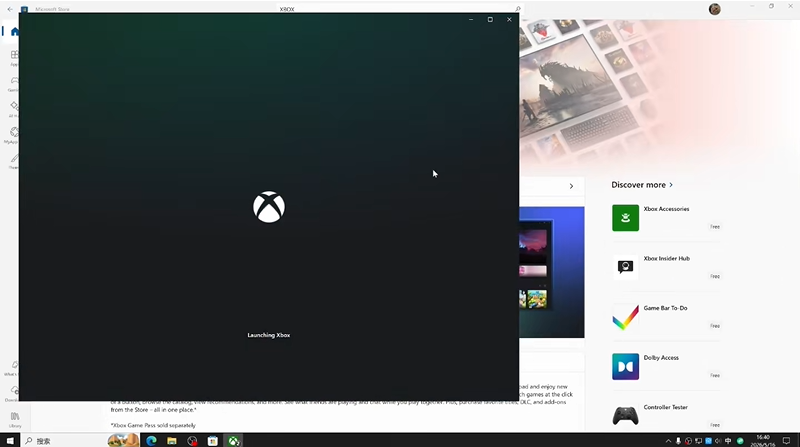Click the Controller Tester title text
Viewport: 800px width, 447px height.
pyautogui.click(x=665, y=407)
